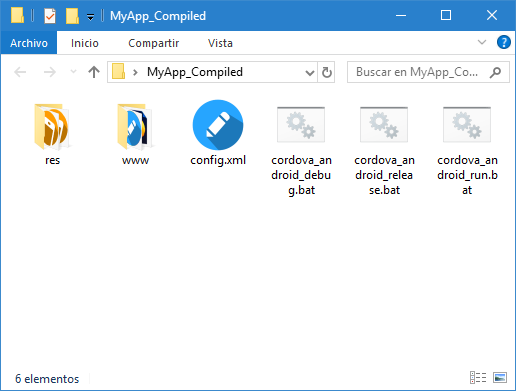This screenshot has width=516, height=391.
Task: Click the cordova_android_release.bat name label
Action: [x=384, y=175]
